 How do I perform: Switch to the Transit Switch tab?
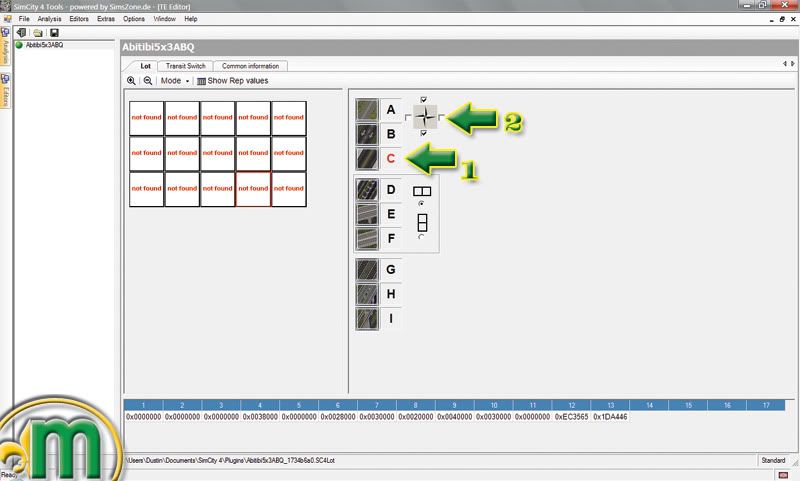[x=185, y=66]
